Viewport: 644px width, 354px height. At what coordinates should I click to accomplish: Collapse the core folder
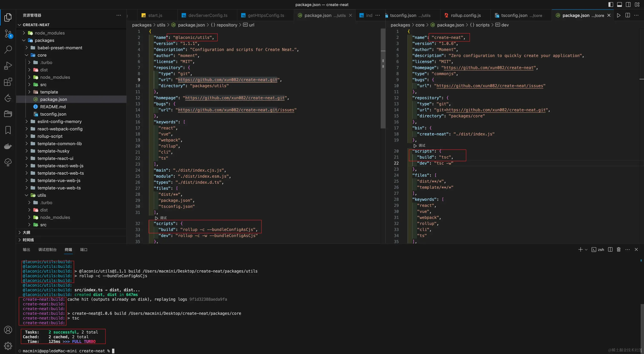click(26, 55)
